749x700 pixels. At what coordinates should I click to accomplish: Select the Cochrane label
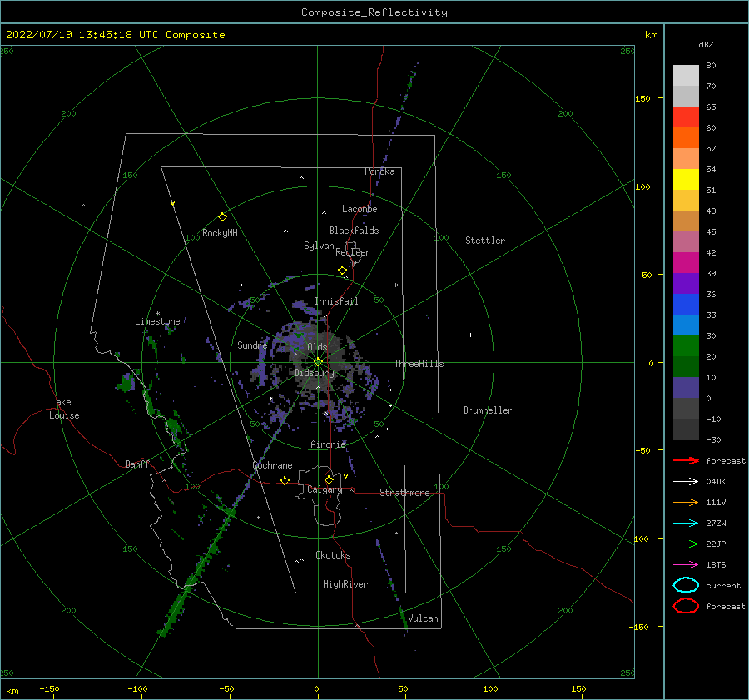[272, 465]
